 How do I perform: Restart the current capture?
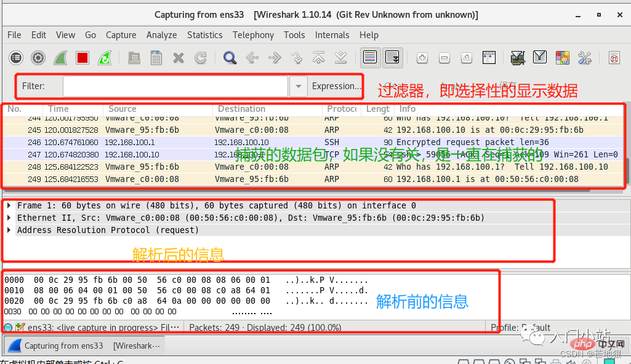[103, 58]
